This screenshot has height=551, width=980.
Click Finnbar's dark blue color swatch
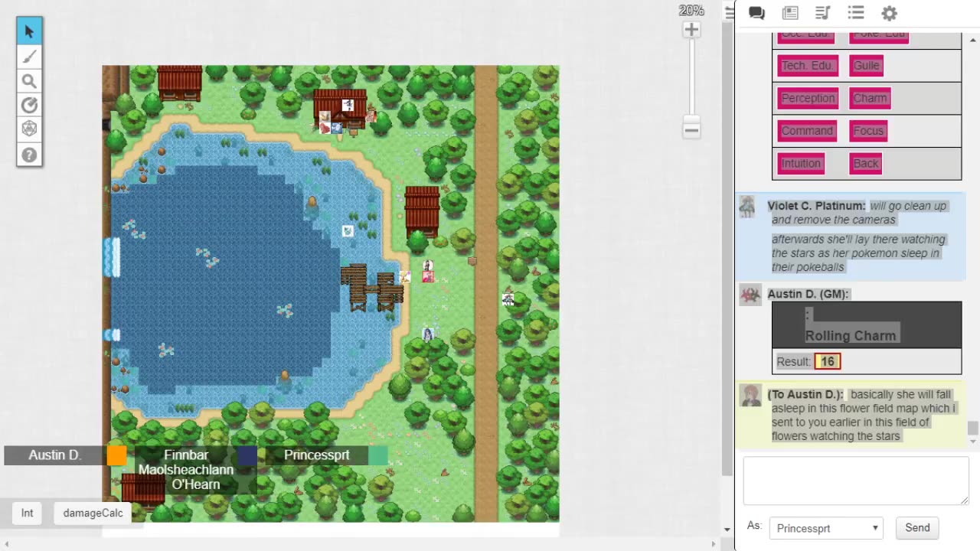(x=247, y=455)
